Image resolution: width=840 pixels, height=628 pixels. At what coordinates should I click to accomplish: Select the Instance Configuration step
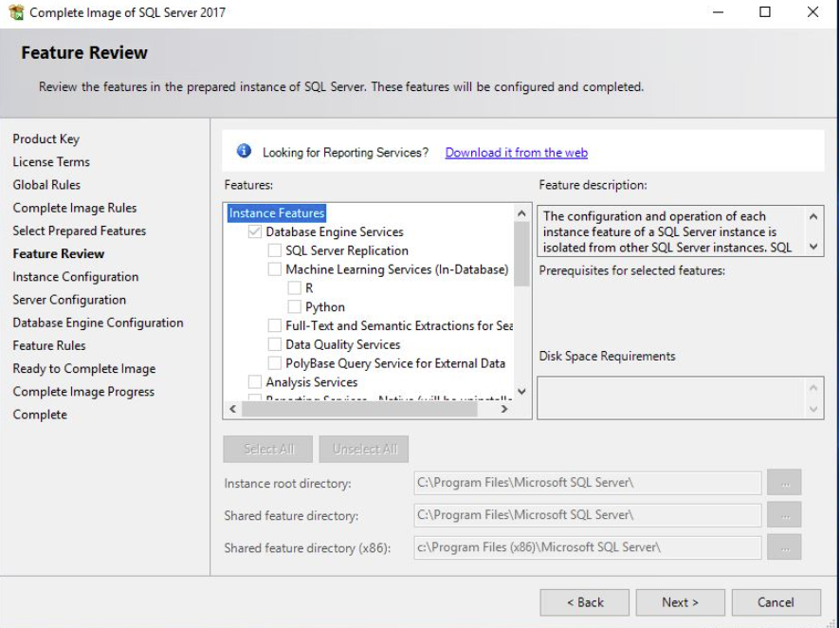pyautogui.click(x=76, y=277)
